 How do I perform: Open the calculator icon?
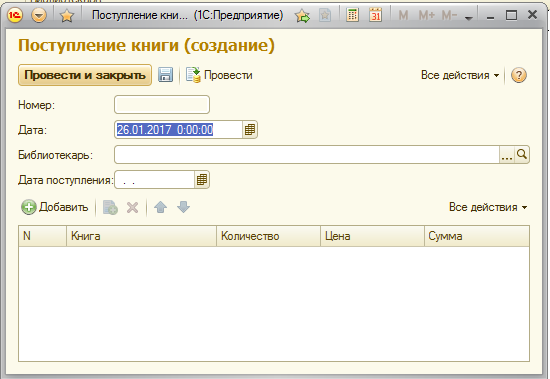coord(352,15)
